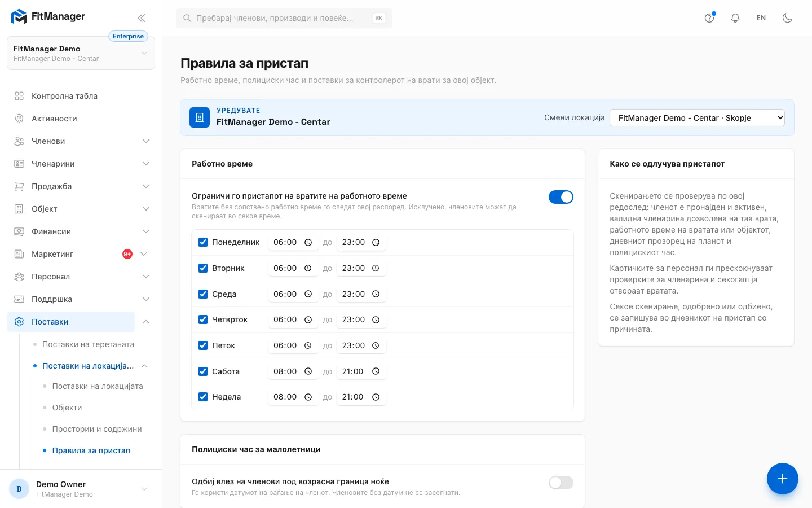
Task: Open Saturday closing time clock picker
Action: 376,371
